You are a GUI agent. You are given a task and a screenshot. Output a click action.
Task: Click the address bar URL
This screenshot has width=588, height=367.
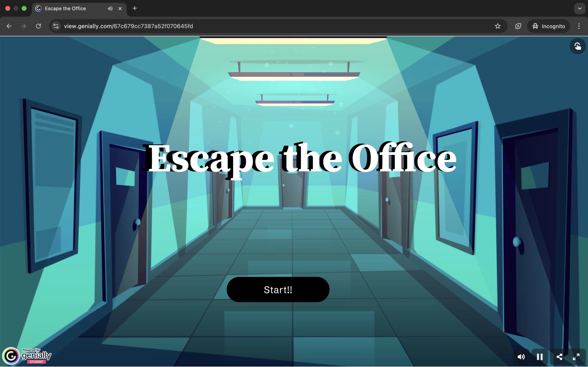[128, 26]
